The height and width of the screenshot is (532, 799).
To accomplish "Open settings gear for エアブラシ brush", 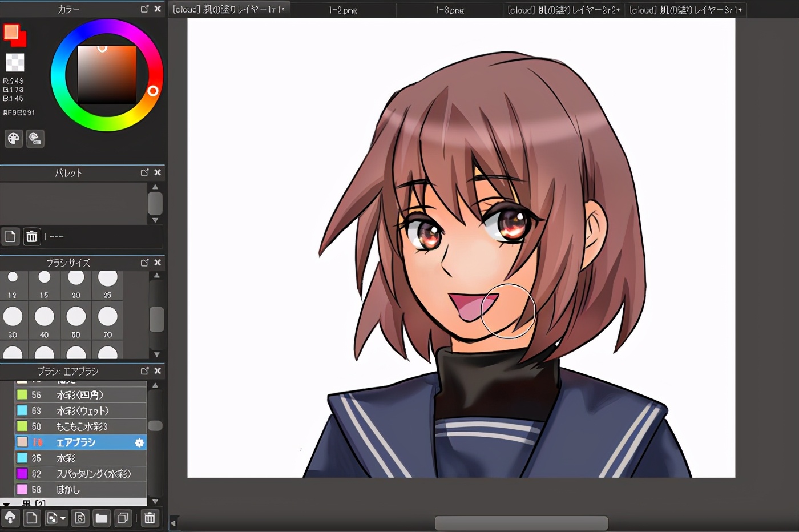I will point(139,443).
